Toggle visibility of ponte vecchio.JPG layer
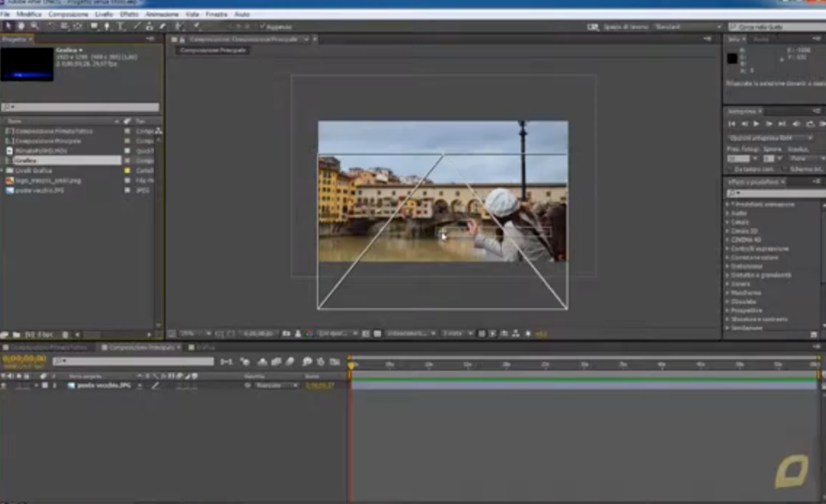Viewport: 826px width, 504px height. pyautogui.click(x=4, y=385)
